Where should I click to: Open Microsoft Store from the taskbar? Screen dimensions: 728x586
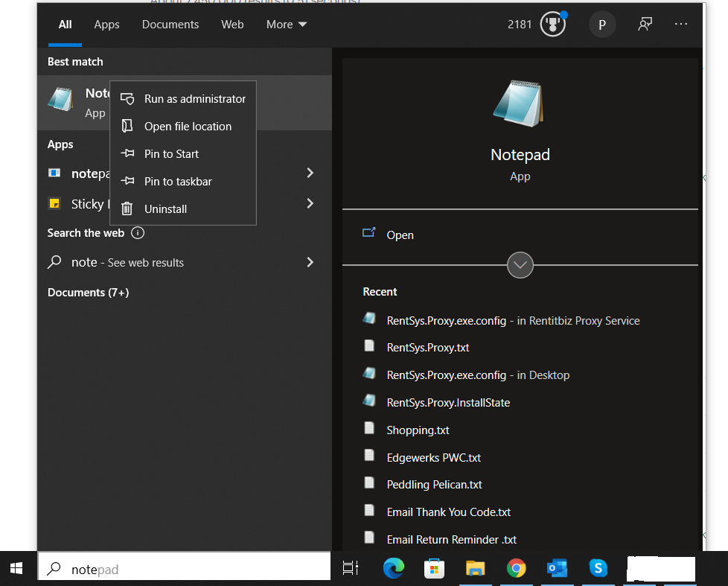coord(434,568)
